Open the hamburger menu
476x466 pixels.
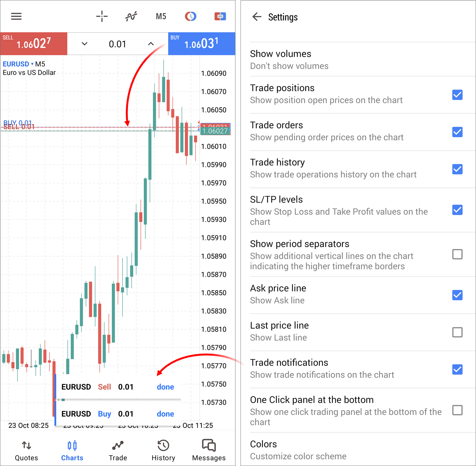tap(16, 16)
